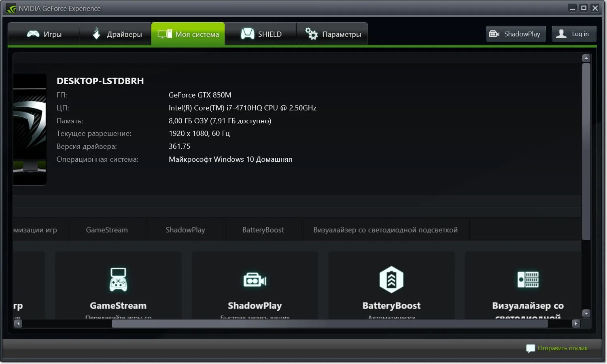Click the BatteryBoost card title text
The height and width of the screenshot is (364, 607).
point(391,306)
